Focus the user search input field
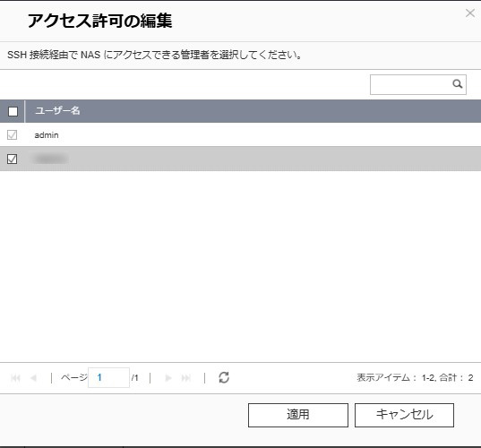481x448 pixels. [411, 84]
